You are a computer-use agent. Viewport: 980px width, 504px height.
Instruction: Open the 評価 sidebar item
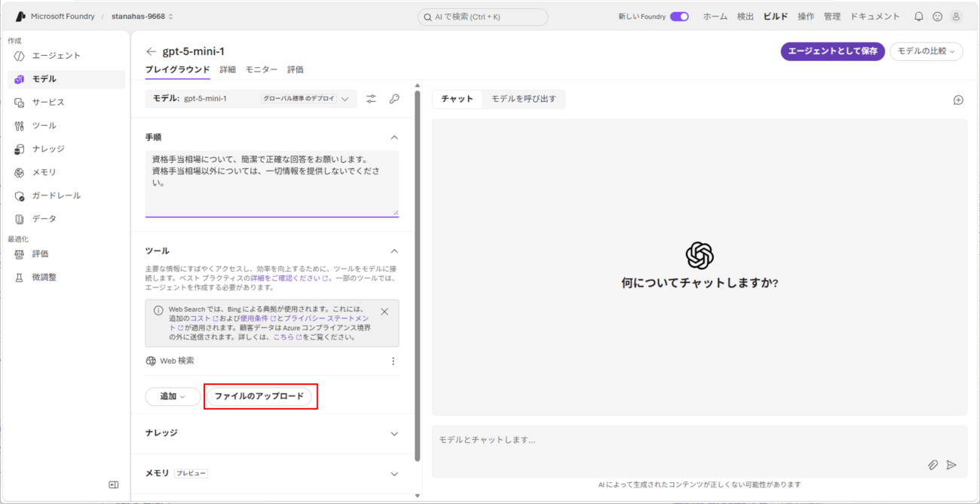pyautogui.click(x=66, y=254)
